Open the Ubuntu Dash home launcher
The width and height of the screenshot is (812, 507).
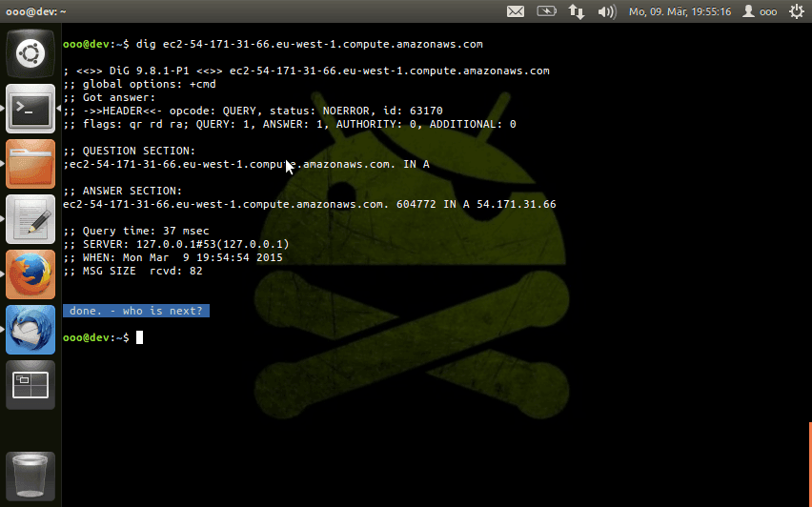tap(30, 54)
